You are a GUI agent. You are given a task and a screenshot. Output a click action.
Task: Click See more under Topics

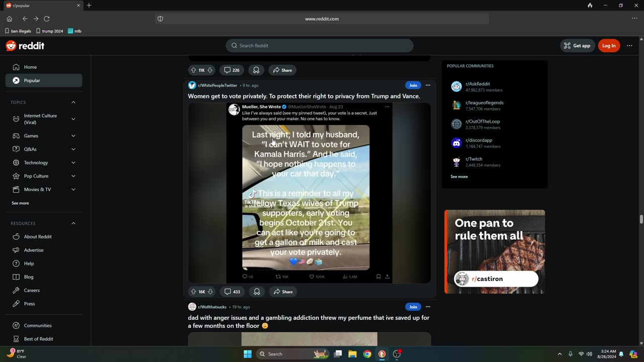pyautogui.click(x=20, y=203)
